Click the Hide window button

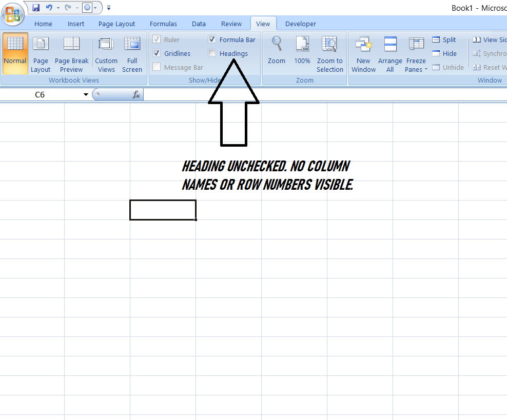coord(444,53)
